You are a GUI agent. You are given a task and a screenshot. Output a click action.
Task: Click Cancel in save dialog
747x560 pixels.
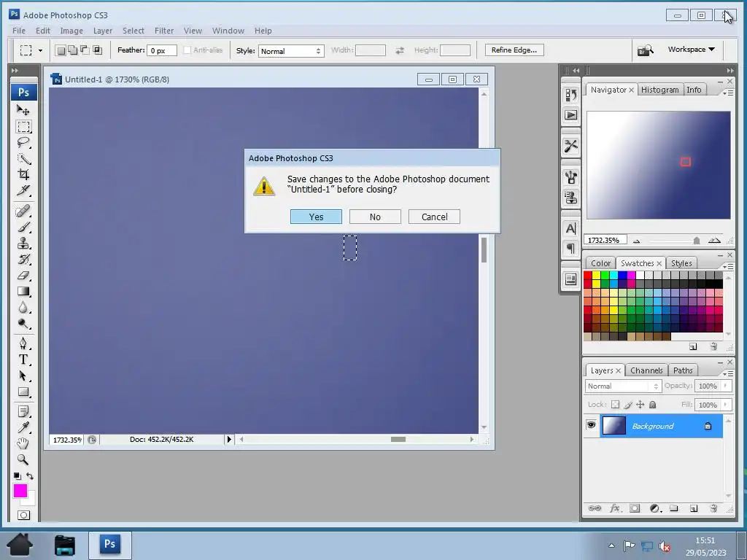point(434,217)
